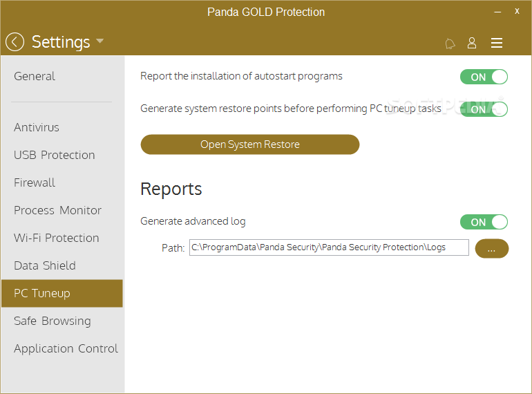532x394 pixels.
Task: Go back using the circled arrow icon
Action: [15, 42]
